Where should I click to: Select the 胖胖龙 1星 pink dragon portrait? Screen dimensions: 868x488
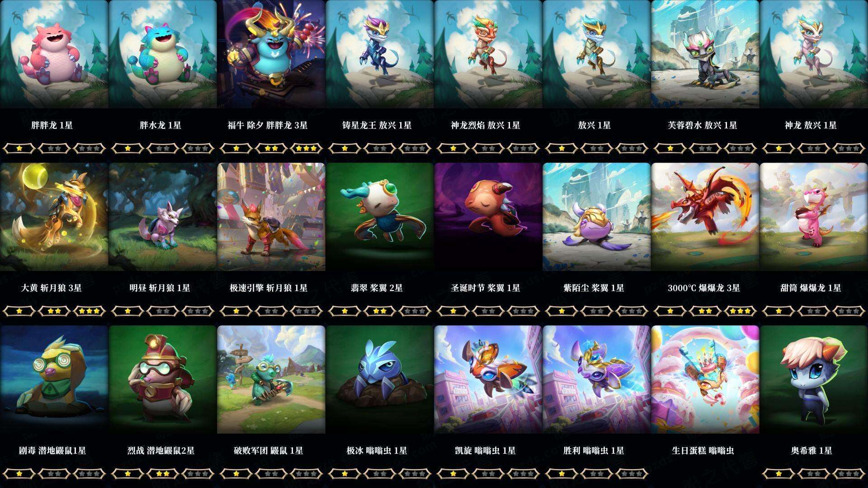click(x=54, y=54)
